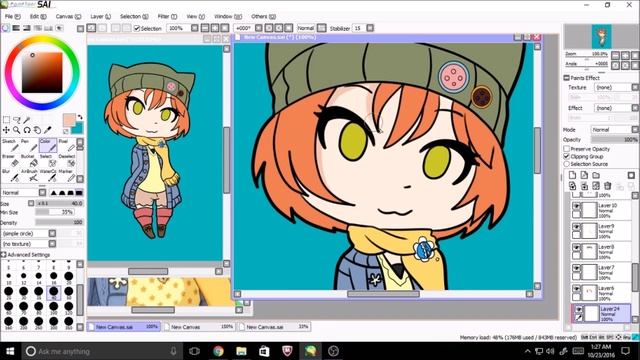Choose the Sketch brush
The width and height of the screenshot is (640, 360).
[11, 145]
